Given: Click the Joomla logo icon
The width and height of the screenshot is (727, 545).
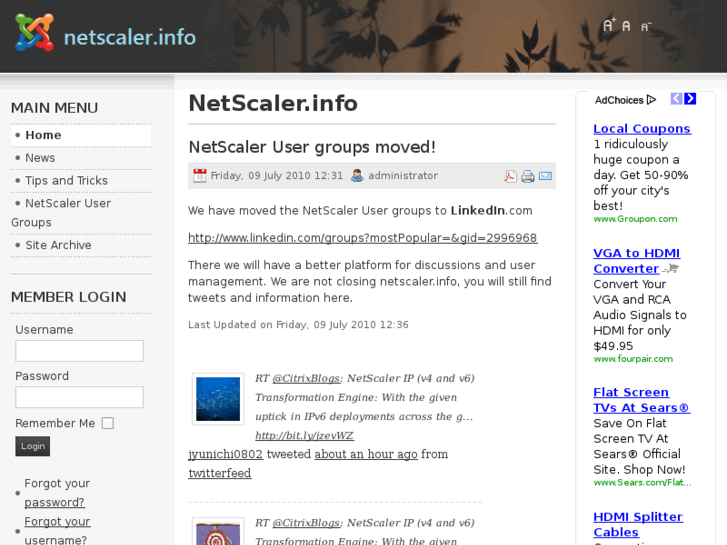Looking at the screenshot, I should (34, 32).
